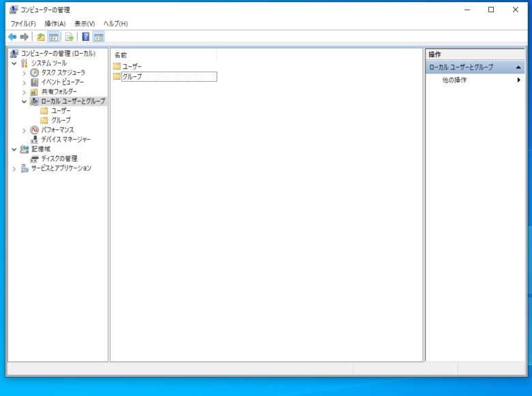The image size is (532, 396).
Task: Click the イベント ビューアー icon
Action: 34,82
